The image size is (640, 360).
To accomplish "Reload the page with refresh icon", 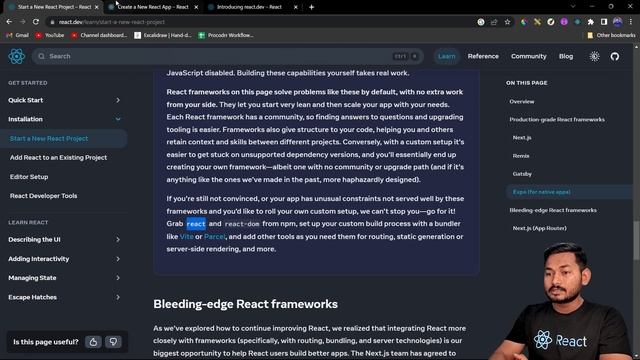I will [36, 22].
